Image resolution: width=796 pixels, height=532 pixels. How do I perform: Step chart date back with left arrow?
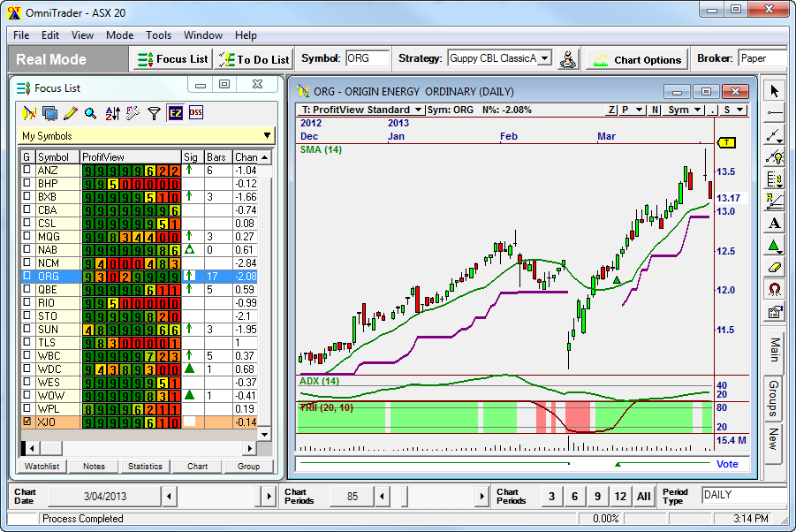click(169, 496)
